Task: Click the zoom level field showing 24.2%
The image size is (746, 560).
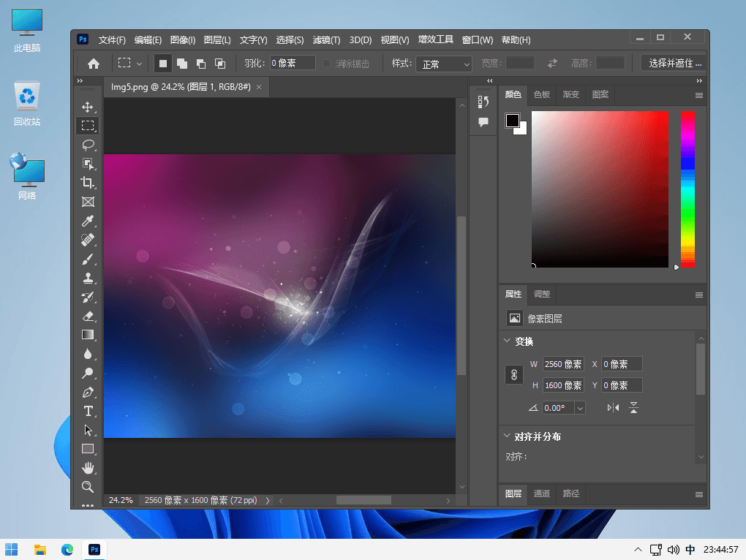Action: (121, 501)
